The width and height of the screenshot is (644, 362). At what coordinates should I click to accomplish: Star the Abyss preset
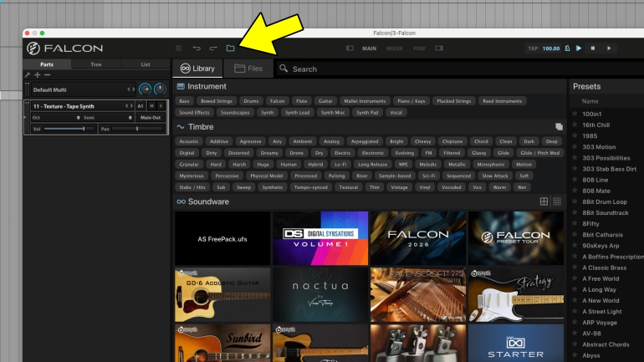575,355
